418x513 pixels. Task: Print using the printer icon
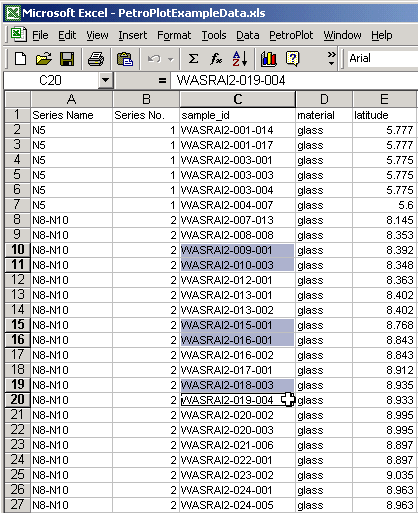pos(96,59)
